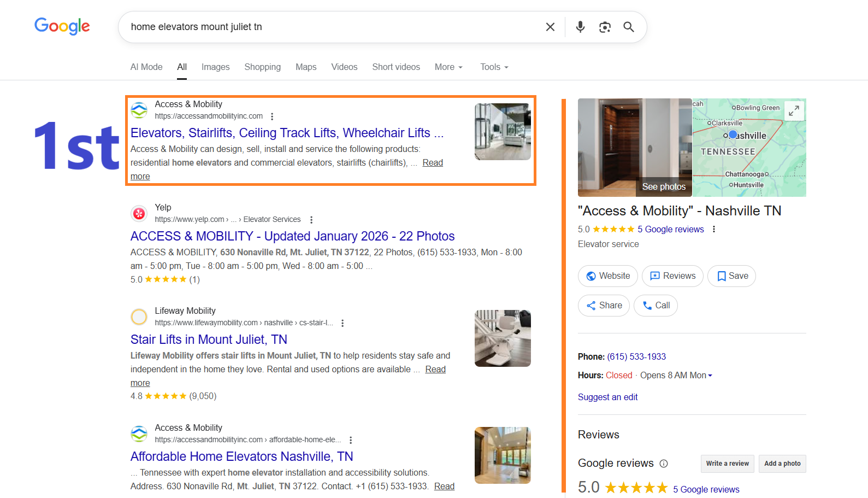The width and height of the screenshot is (868, 498).
Task: Open Affordable Home Elevators Nashville, TN link
Action: [241, 456]
